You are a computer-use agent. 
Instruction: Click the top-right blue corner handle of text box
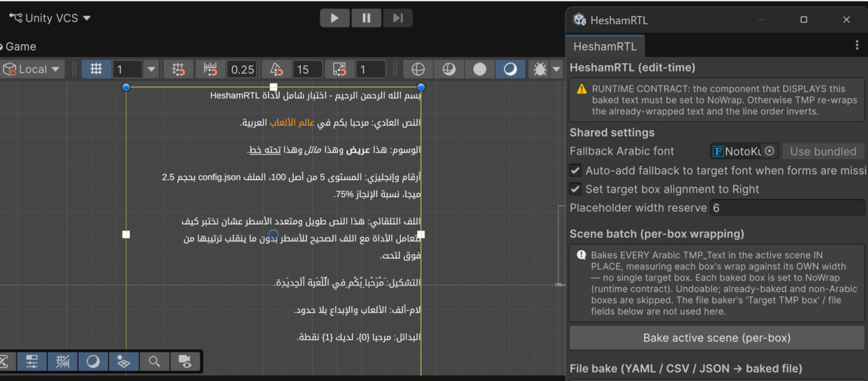point(421,87)
